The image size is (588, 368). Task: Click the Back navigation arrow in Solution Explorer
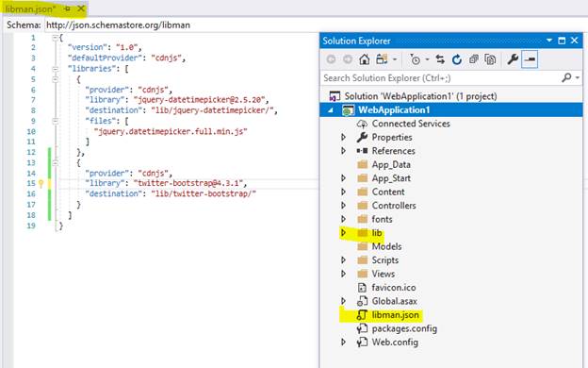point(331,59)
